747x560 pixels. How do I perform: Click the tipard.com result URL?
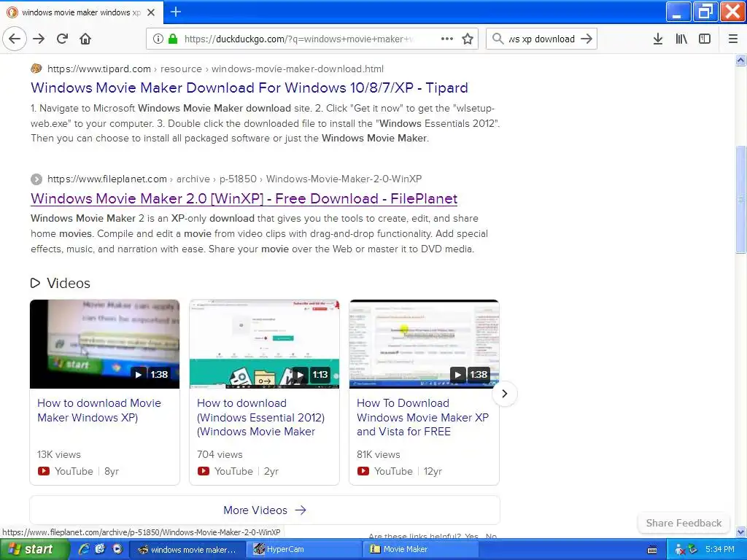coord(215,69)
